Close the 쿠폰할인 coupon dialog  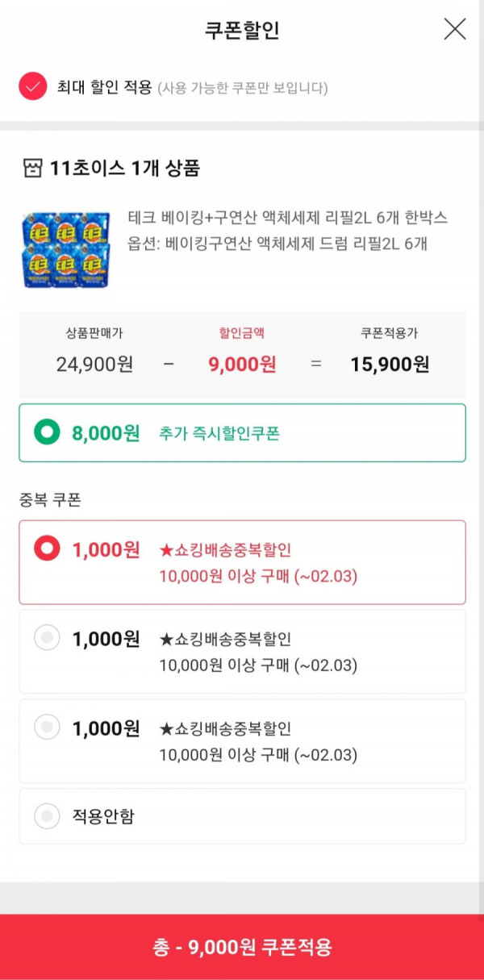(x=455, y=29)
